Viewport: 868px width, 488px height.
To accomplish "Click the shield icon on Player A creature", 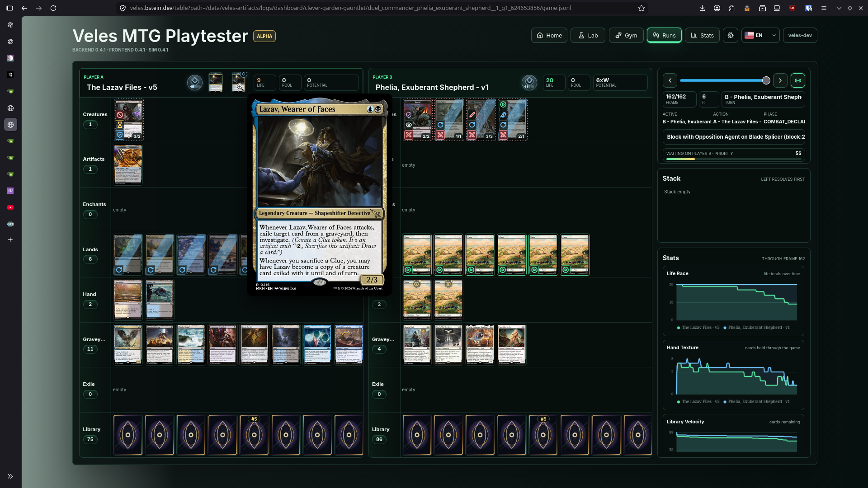I will (120, 135).
